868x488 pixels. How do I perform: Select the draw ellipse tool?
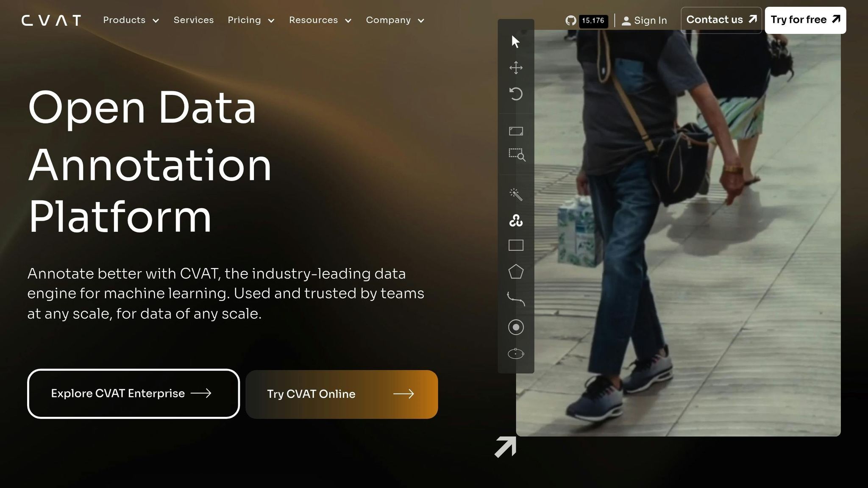pos(516,353)
